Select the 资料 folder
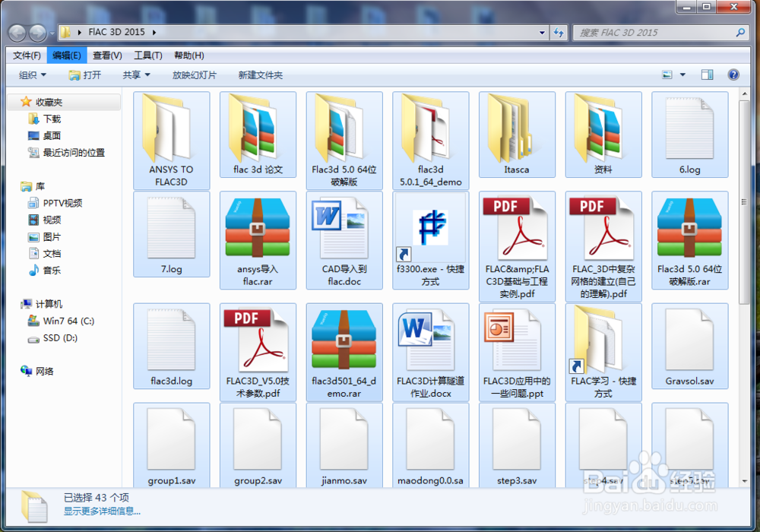This screenshot has width=760, height=532. [x=603, y=135]
